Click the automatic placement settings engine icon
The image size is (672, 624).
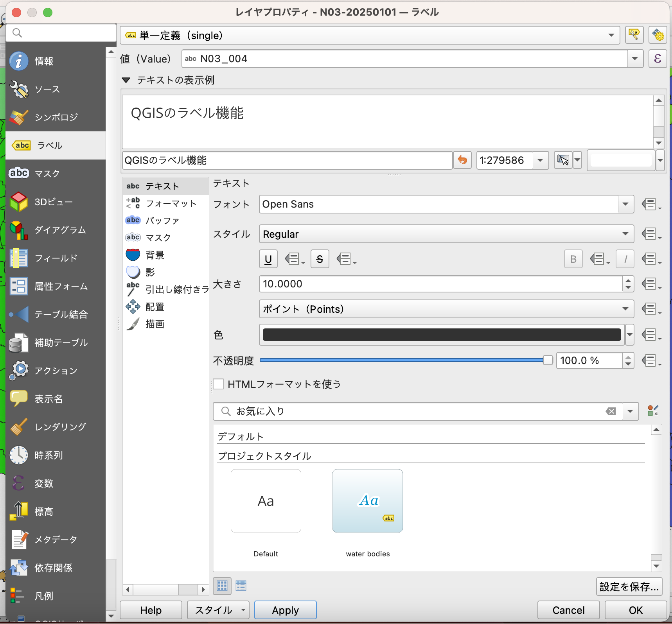[x=658, y=35]
